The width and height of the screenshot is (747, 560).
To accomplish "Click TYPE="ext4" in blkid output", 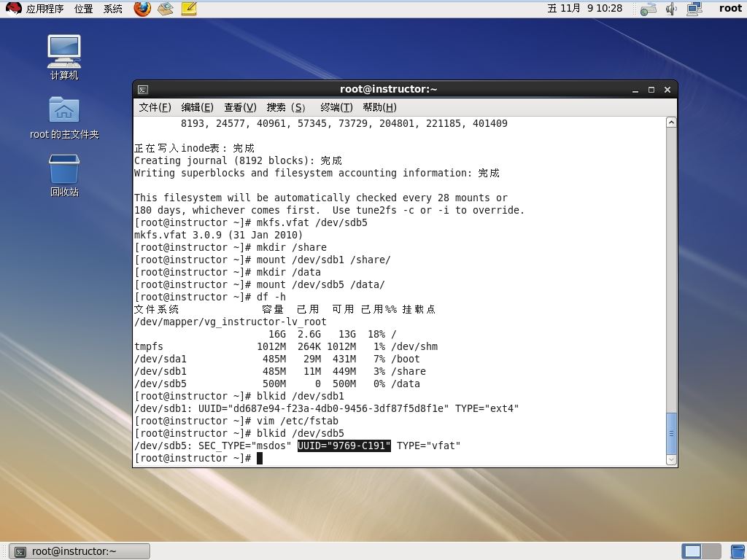I will coord(487,408).
